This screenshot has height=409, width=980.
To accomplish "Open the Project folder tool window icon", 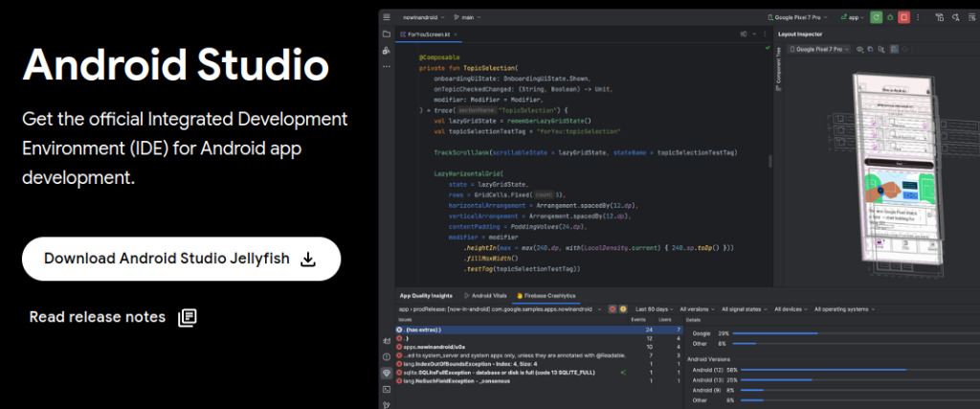I will point(386,34).
